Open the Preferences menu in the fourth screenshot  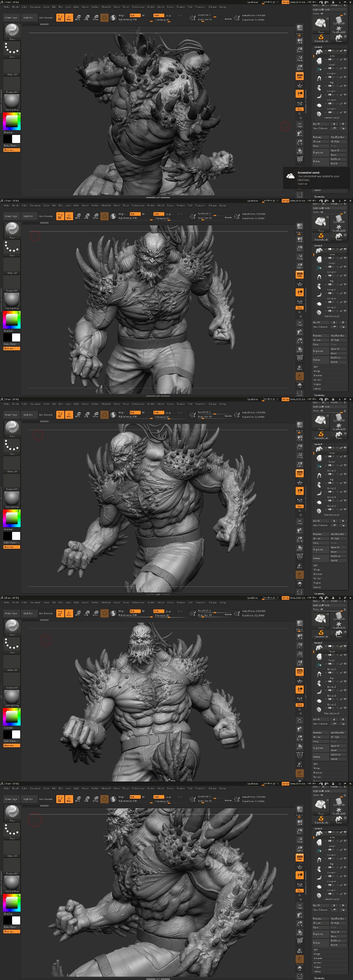pyautogui.click(x=138, y=602)
